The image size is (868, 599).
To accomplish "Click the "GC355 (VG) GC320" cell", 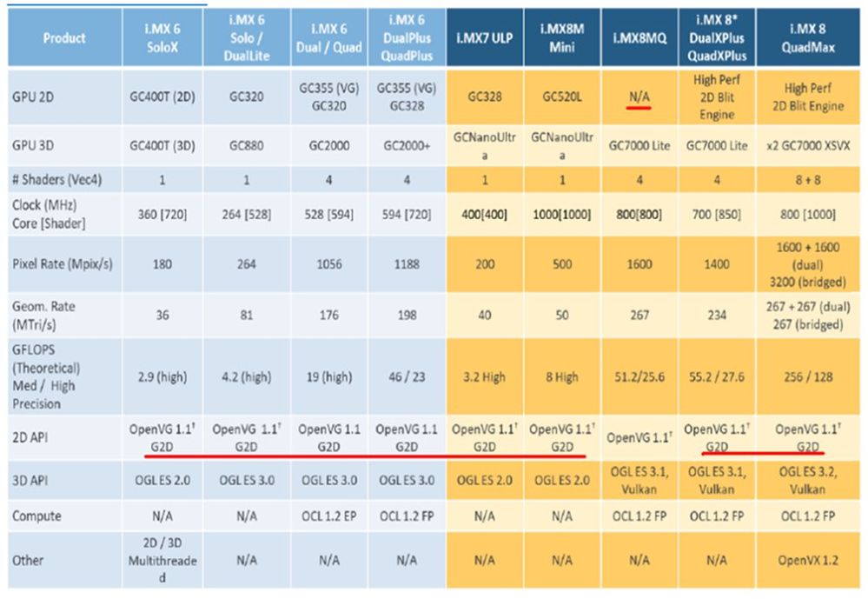I will pyautogui.click(x=328, y=97).
